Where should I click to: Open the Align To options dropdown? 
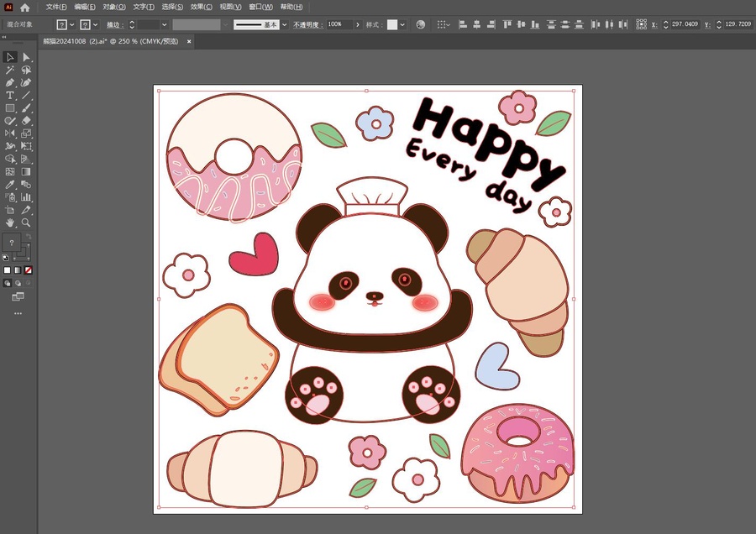coord(444,24)
